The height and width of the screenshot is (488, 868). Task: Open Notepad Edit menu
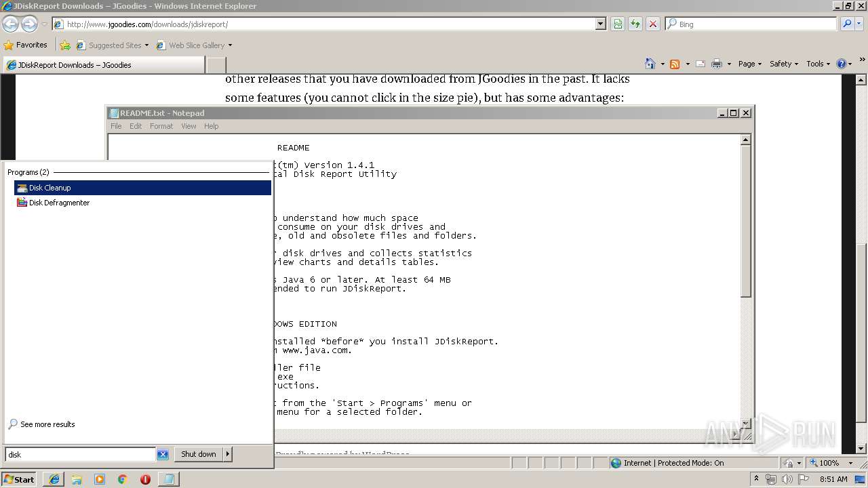click(136, 126)
